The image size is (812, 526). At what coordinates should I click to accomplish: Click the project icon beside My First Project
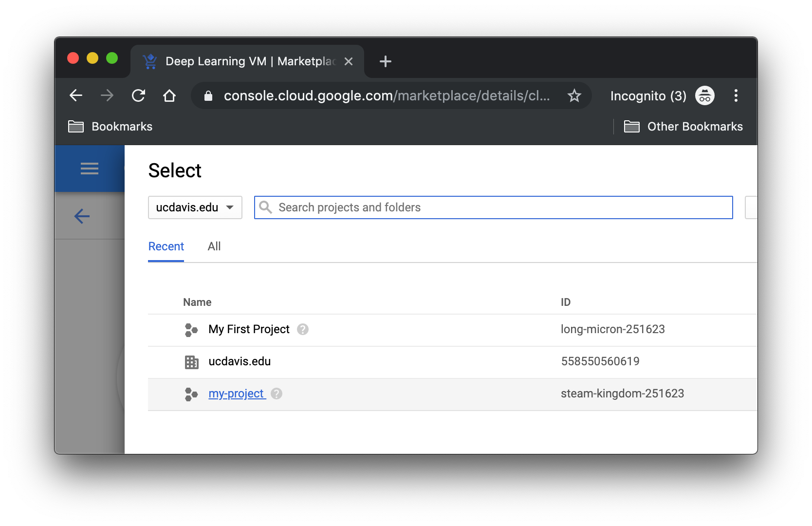pos(191,330)
